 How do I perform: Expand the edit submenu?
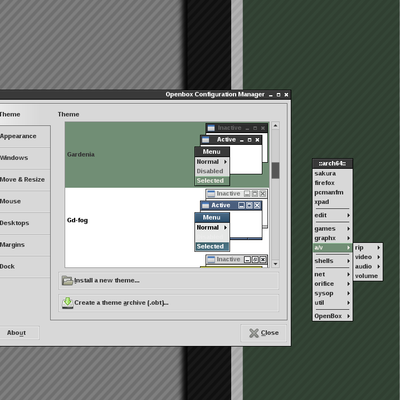(332, 215)
